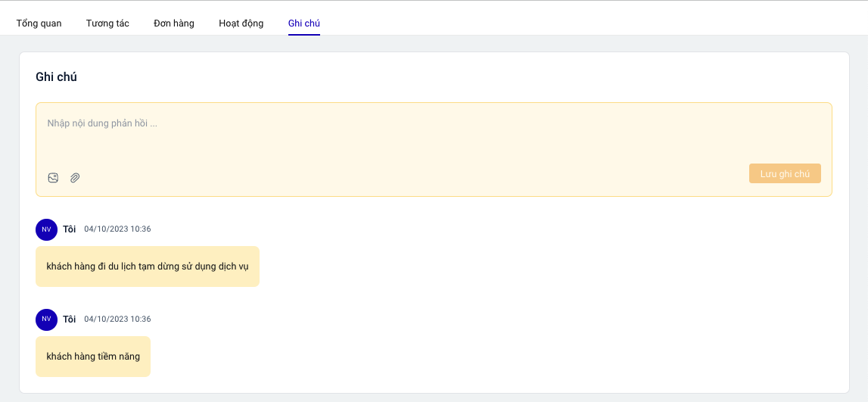The image size is (868, 402).
Task: Click NV avatar on the travel note
Action: click(x=46, y=229)
